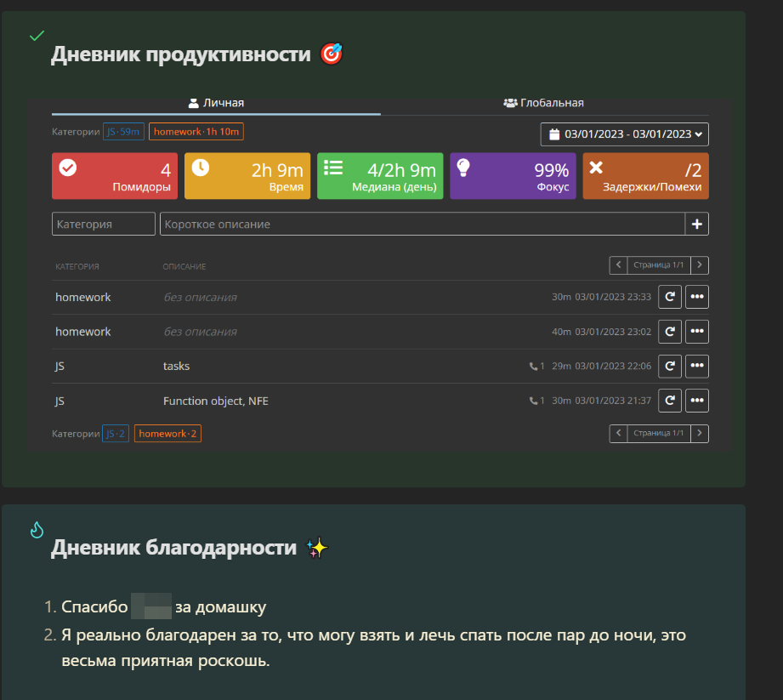Open more options for homework 23:02 entry
Image resolution: width=783 pixels, height=700 pixels.
[697, 331]
